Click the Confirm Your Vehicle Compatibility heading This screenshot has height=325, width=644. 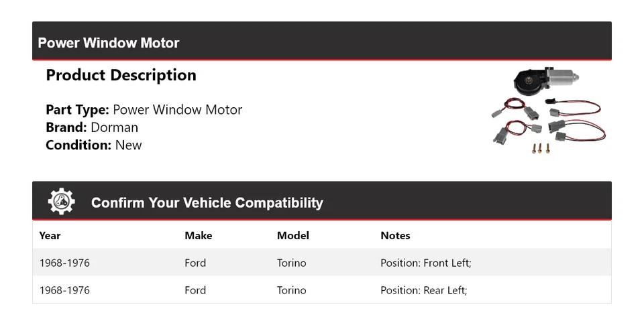pyautogui.click(x=207, y=202)
